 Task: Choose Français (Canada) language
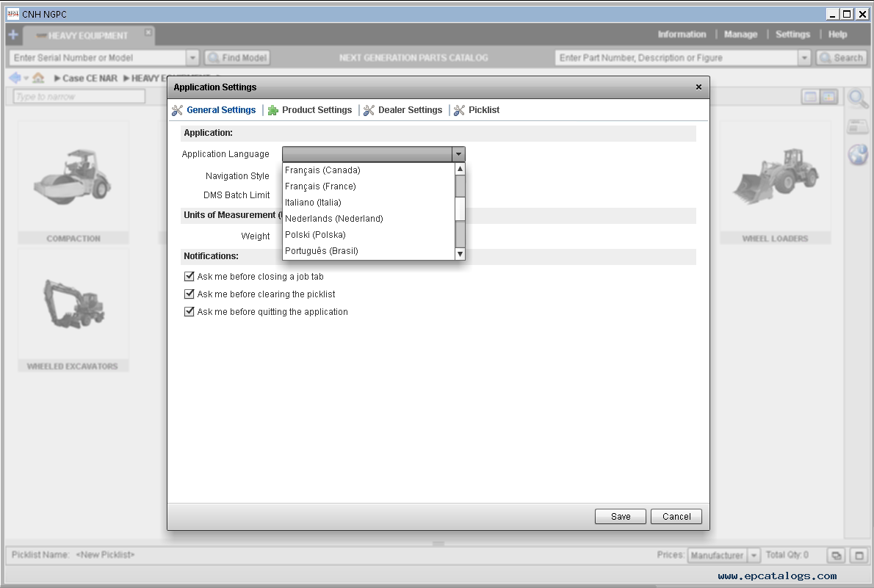click(369, 170)
